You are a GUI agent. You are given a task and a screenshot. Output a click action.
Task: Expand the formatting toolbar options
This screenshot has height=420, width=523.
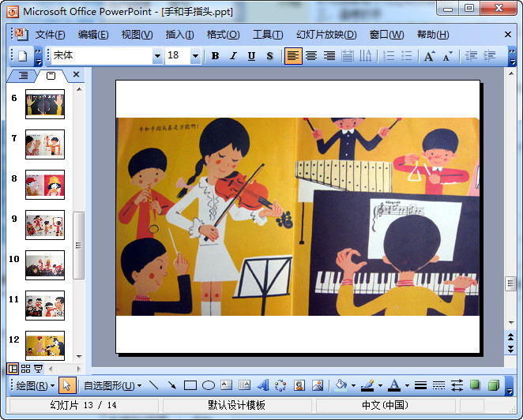[x=512, y=56]
